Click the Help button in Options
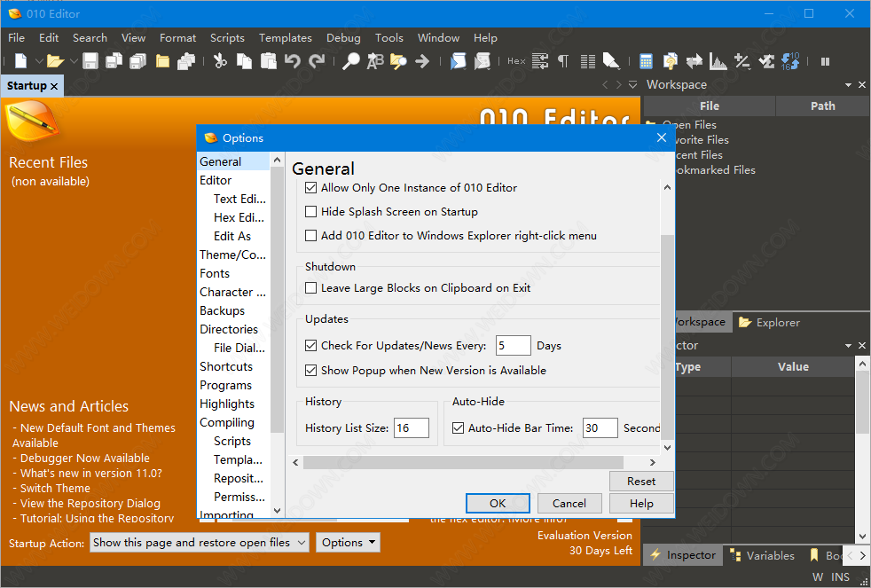871x588 pixels. (x=641, y=504)
